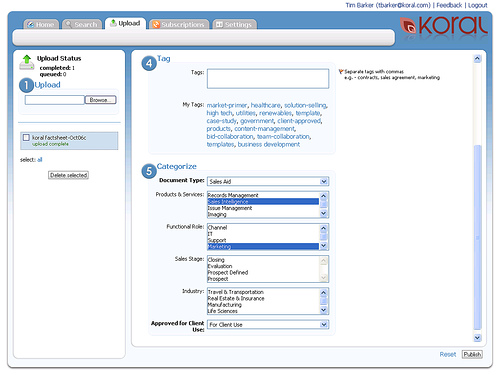
Task: Click the Upload Status arrow icon
Action: pos(27,62)
